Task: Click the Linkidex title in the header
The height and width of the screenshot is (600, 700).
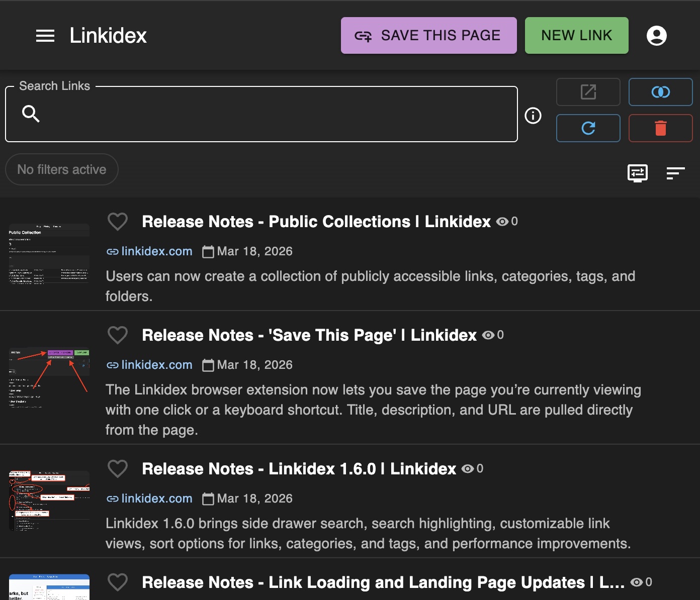Action: [x=108, y=35]
